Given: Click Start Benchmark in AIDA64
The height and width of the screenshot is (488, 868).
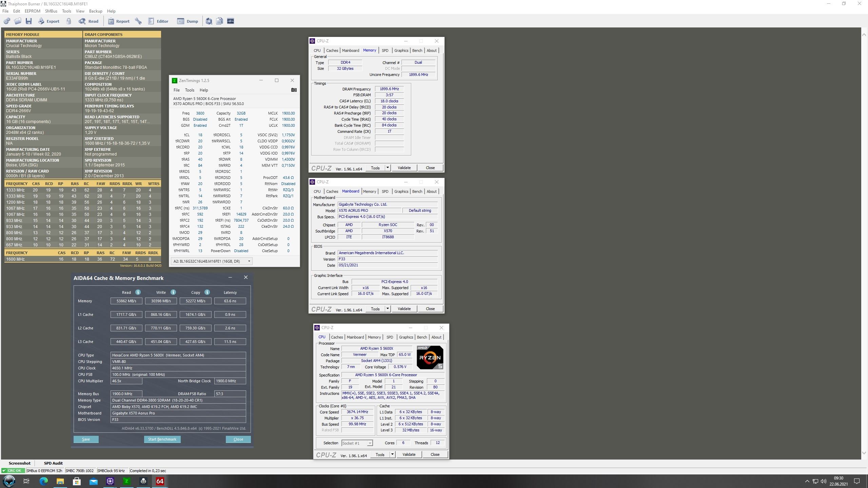Looking at the screenshot, I should (162, 439).
